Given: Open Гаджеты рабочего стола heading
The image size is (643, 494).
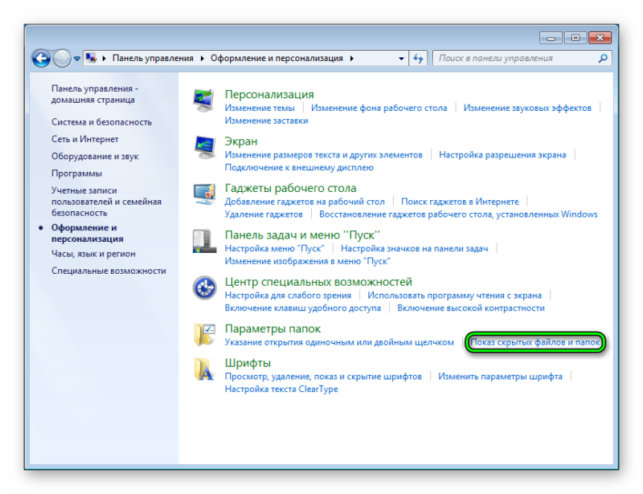Looking at the screenshot, I should [291, 188].
